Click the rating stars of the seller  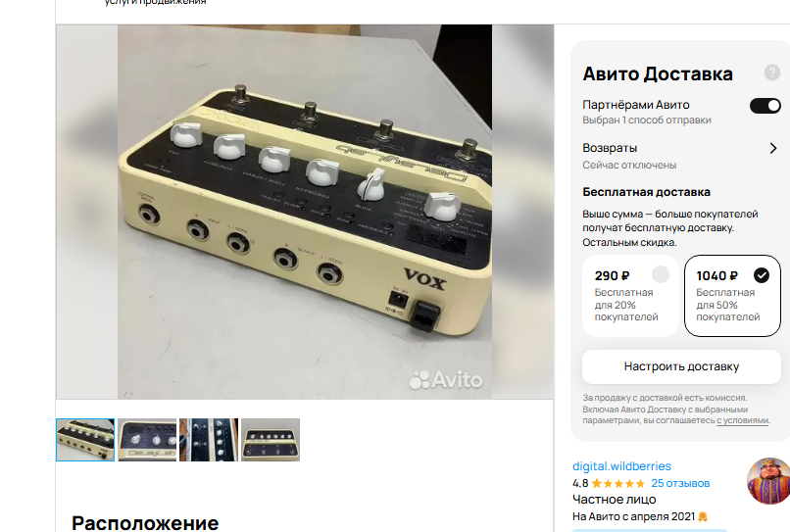(618, 484)
